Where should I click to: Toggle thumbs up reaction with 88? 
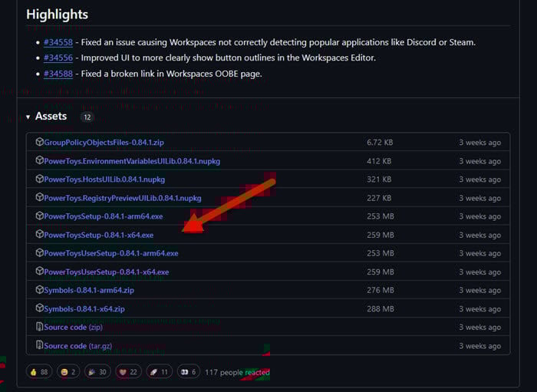click(39, 372)
